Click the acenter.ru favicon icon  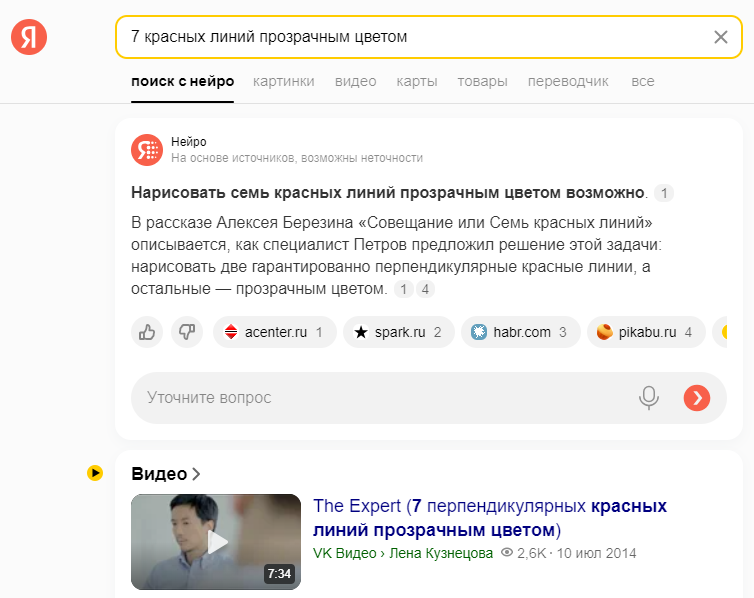click(x=231, y=332)
